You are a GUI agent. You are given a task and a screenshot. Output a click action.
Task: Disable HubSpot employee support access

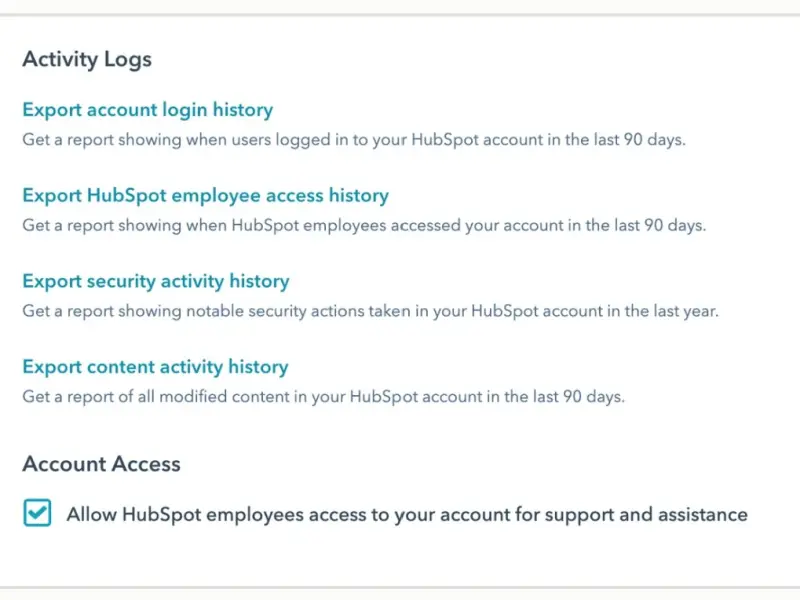pos(37,514)
